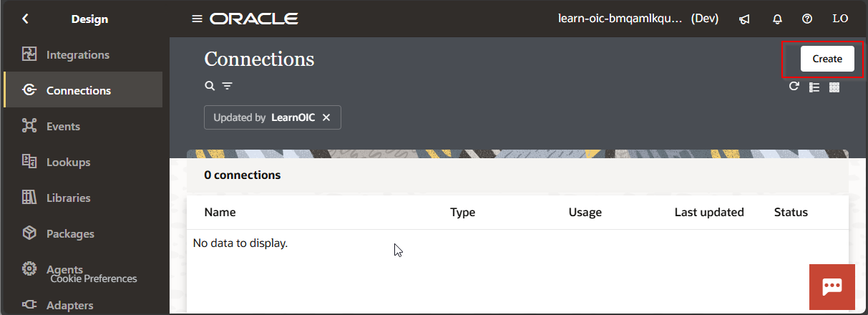
Task: Click the Create button
Action: pos(827,59)
